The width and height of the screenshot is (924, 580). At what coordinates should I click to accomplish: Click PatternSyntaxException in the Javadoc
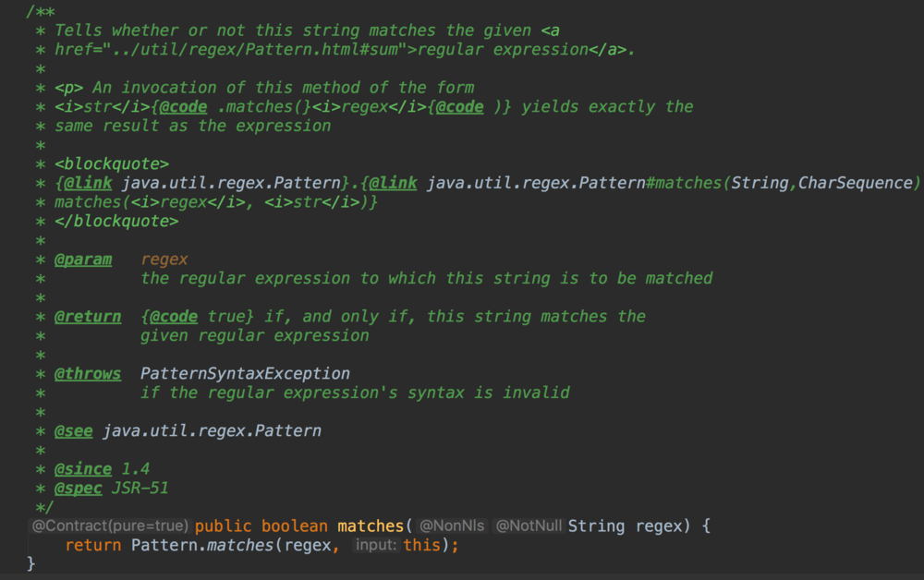pyautogui.click(x=245, y=374)
